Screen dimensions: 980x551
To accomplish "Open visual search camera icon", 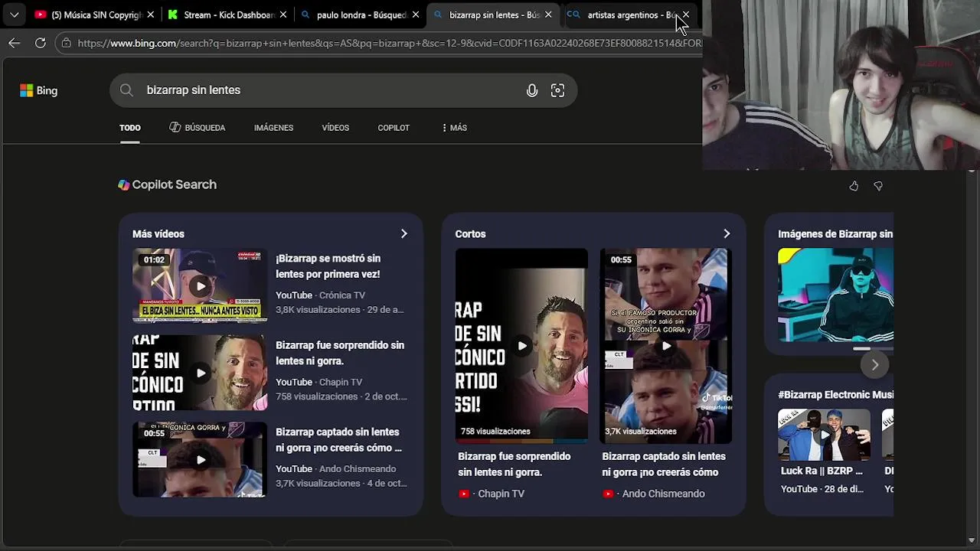I will tap(557, 90).
